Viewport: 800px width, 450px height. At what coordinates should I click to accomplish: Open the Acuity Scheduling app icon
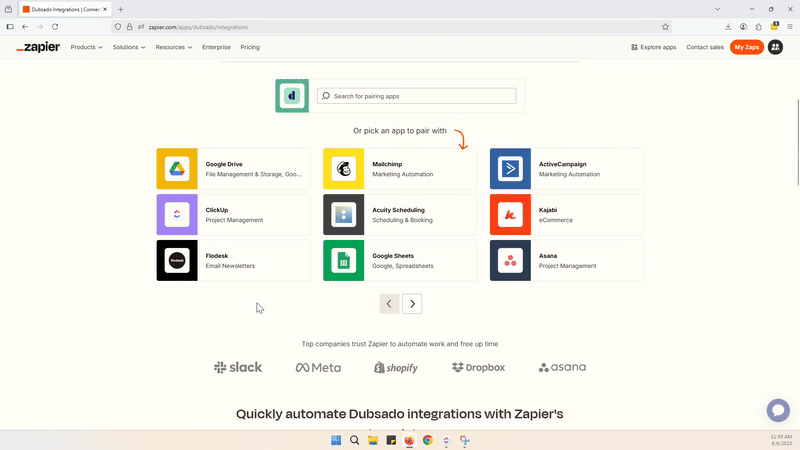[x=343, y=215]
